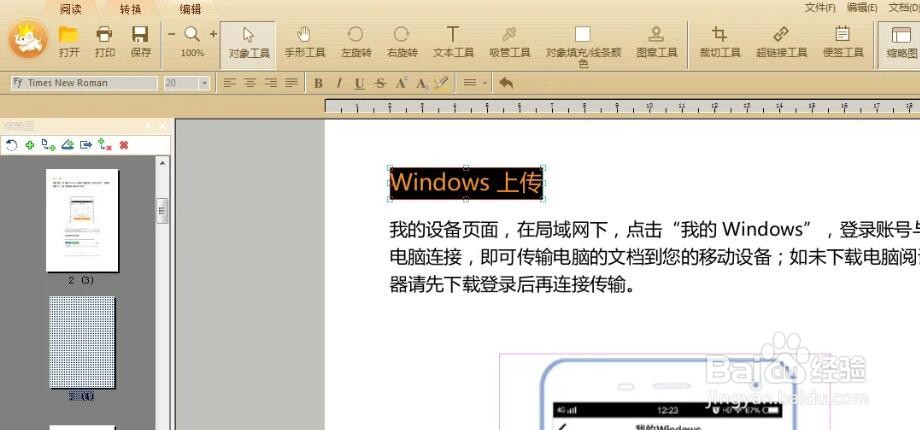Screen dimensions: 920x430
Task: Apply superscript formatting
Action: 401,83
